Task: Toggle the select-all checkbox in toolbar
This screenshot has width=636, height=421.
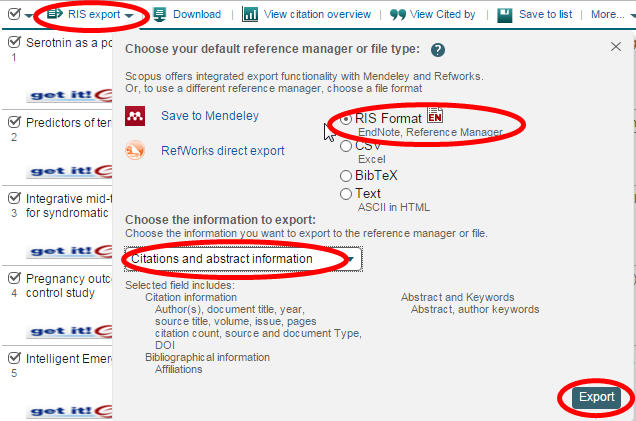Action: coord(14,14)
